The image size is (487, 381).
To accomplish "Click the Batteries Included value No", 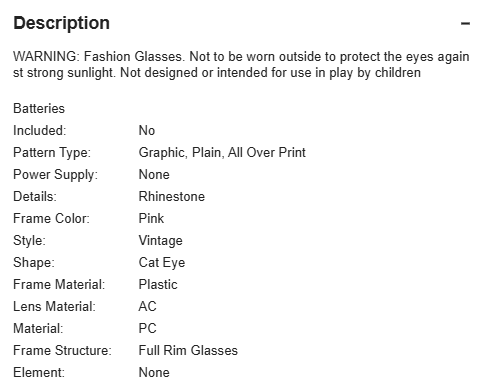I will [147, 130].
